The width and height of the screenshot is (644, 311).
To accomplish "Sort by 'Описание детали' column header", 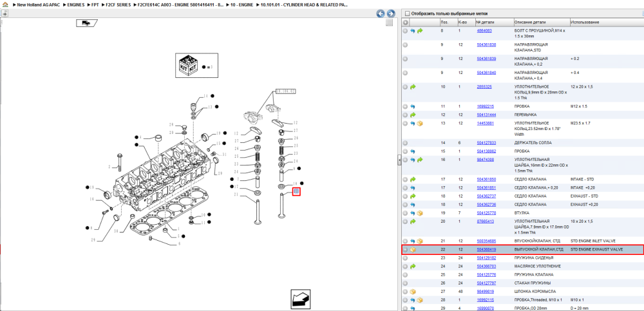I will point(541,22).
